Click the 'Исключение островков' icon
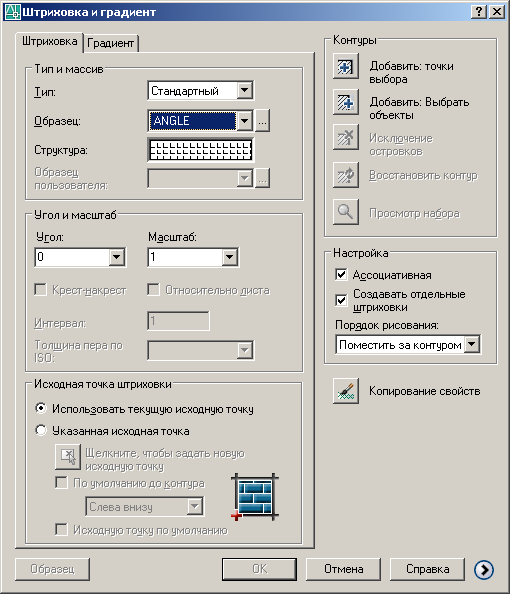Screen dimensions: 510x594 [346, 137]
